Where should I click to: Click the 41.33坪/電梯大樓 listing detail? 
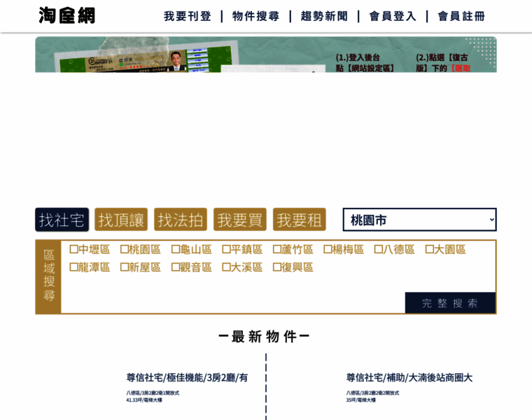point(144,400)
